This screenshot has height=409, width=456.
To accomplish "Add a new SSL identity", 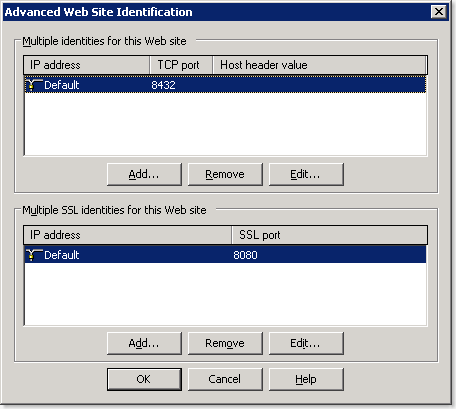I will pos(144,343).
